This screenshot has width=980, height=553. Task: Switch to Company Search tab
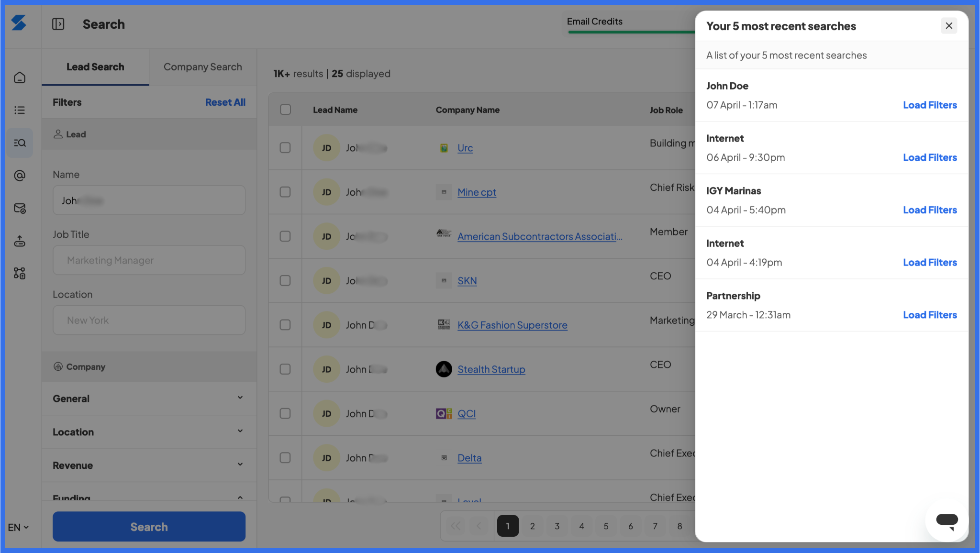click(x=203, y=67)
